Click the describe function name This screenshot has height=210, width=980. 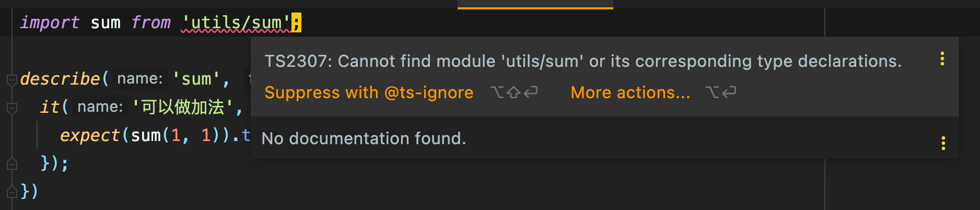point(60,79)
